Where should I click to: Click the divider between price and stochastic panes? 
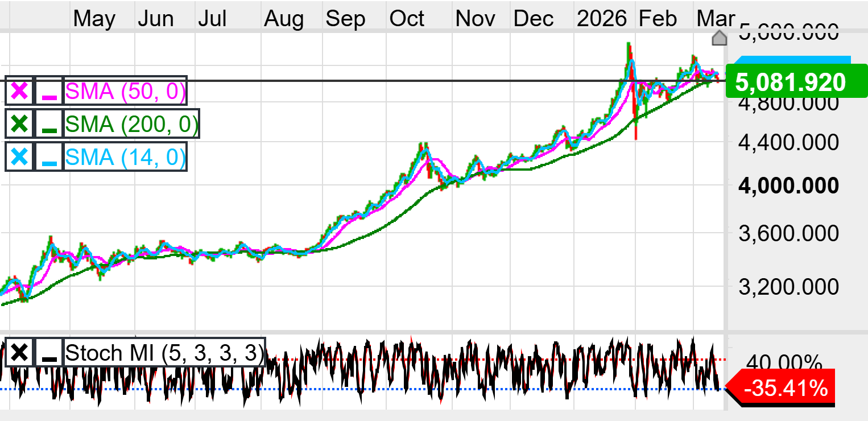tap(364, 332)
